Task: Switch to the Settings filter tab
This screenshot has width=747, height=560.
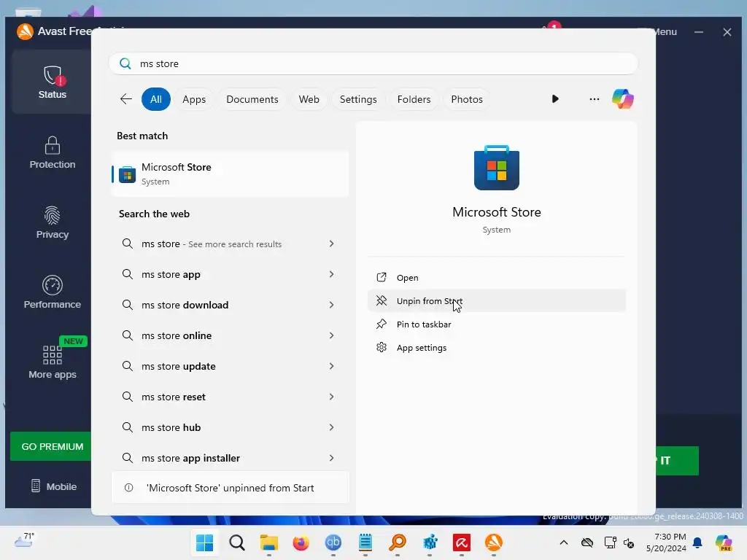Action: coord(358,99)
